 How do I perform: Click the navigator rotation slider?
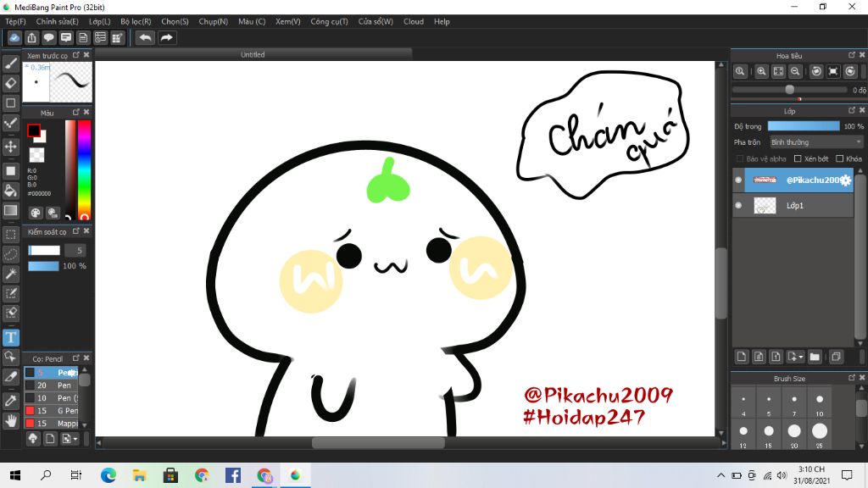[789, 90]
